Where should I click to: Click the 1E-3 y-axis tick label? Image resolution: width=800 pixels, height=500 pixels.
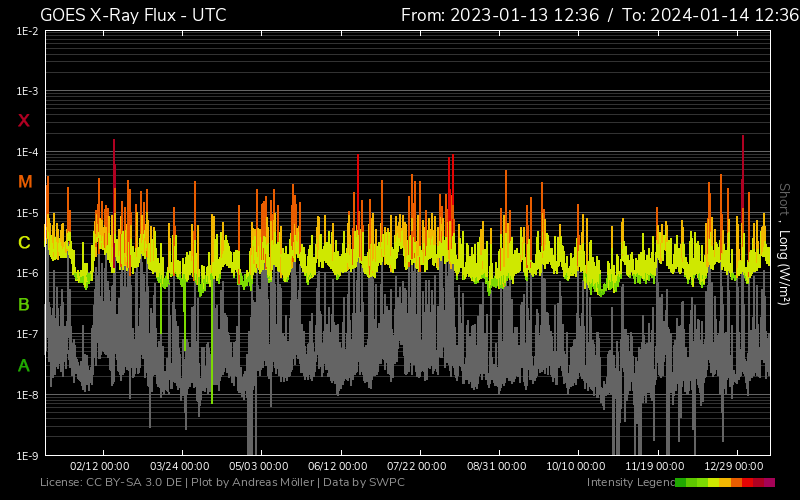pos(28,92)
